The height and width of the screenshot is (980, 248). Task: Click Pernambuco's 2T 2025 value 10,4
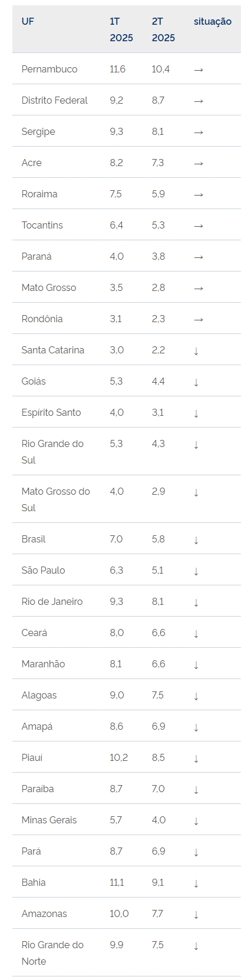pos(161,69)
